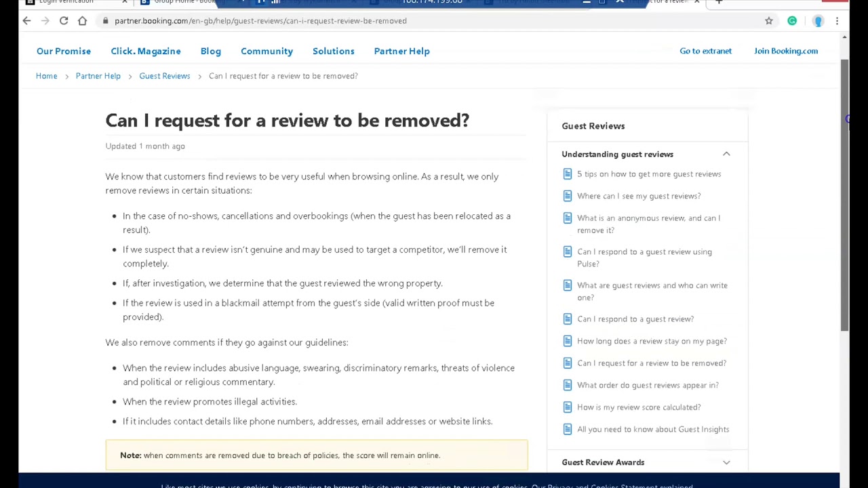Open the 'Blog' menu item
Image resolution: width=868 pixels, height=488 pixels.
point(211,51)
